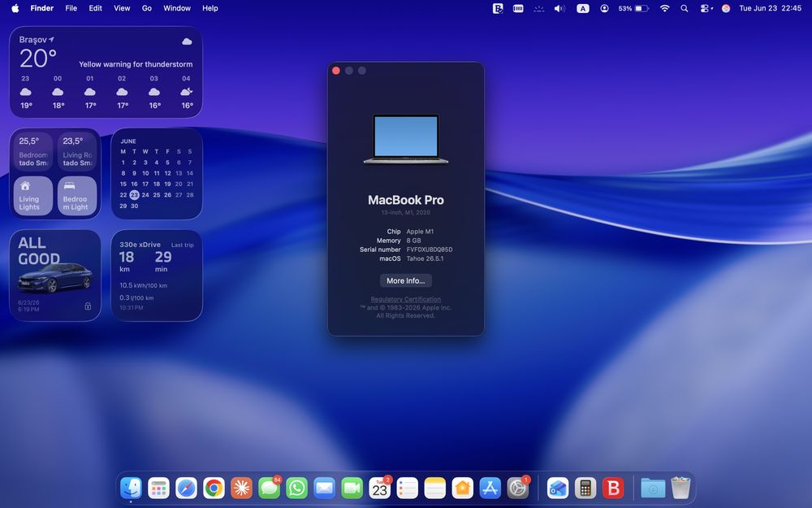The width and height of the screenshot is (812, 508).
Task: Open the View menu
Action: tap(122, 8)
